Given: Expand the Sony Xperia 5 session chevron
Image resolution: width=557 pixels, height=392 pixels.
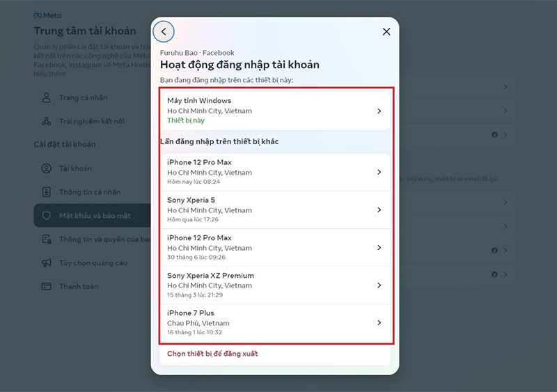Looking at the screenshot, I should point(379,210).
